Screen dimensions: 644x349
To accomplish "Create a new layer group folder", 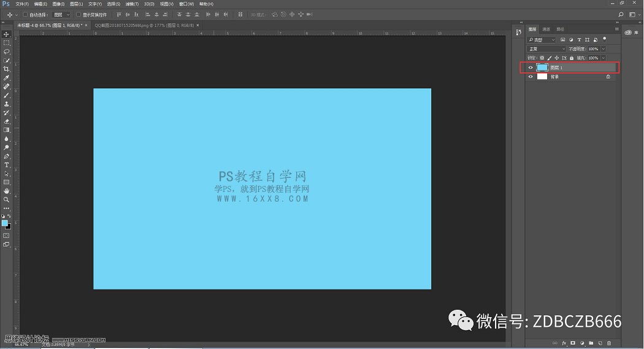I will coord(591,343).
